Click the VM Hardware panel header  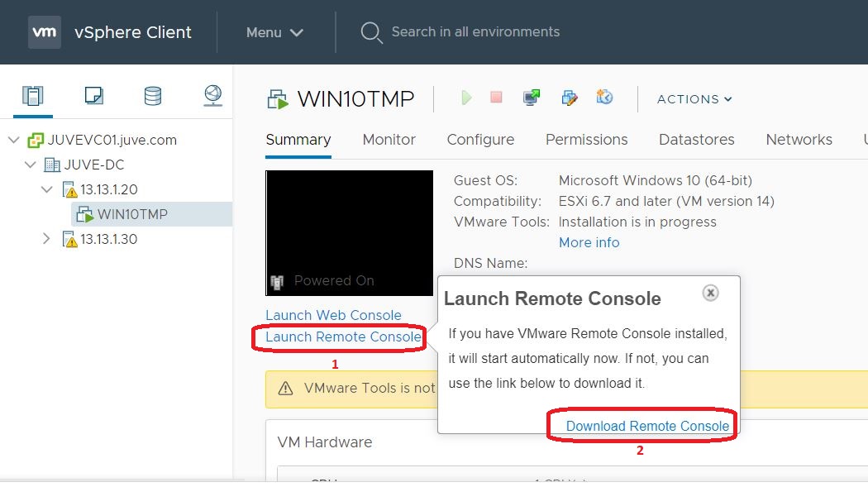(324, 442)
